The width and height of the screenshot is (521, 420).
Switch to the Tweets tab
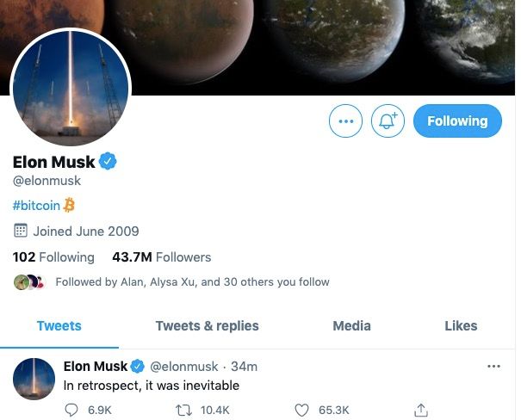click(59, 325)
